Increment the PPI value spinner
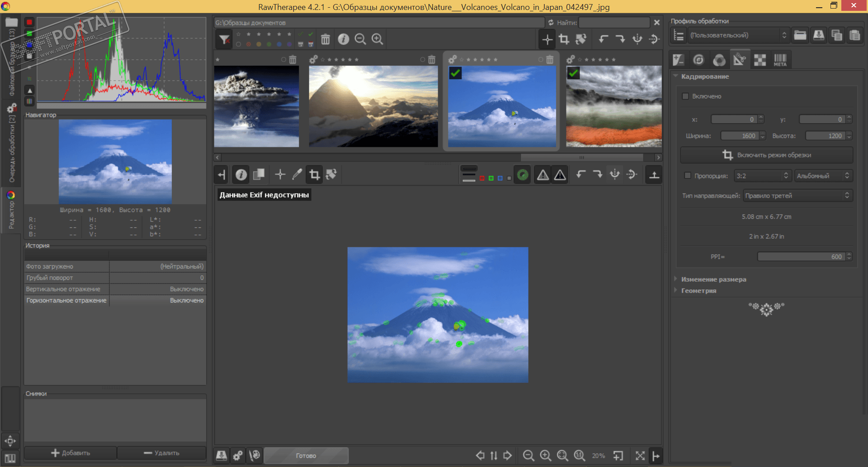 [849, 255]
